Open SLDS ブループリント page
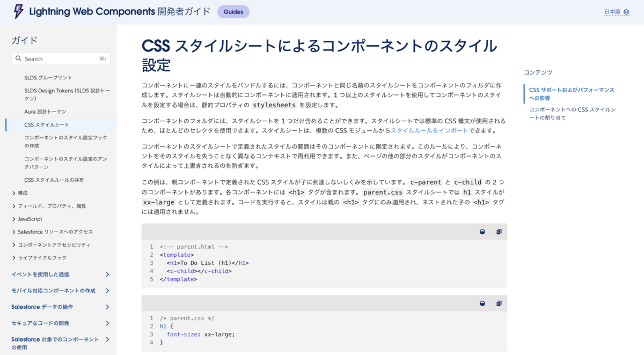This screenshot has width=644, height=355. [x=48, y=78]
